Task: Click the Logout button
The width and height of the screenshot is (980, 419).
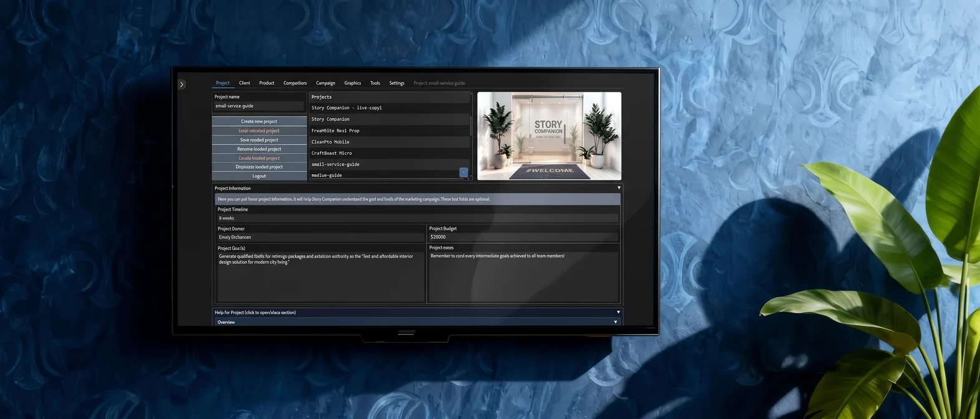Action: coord(259,176)
